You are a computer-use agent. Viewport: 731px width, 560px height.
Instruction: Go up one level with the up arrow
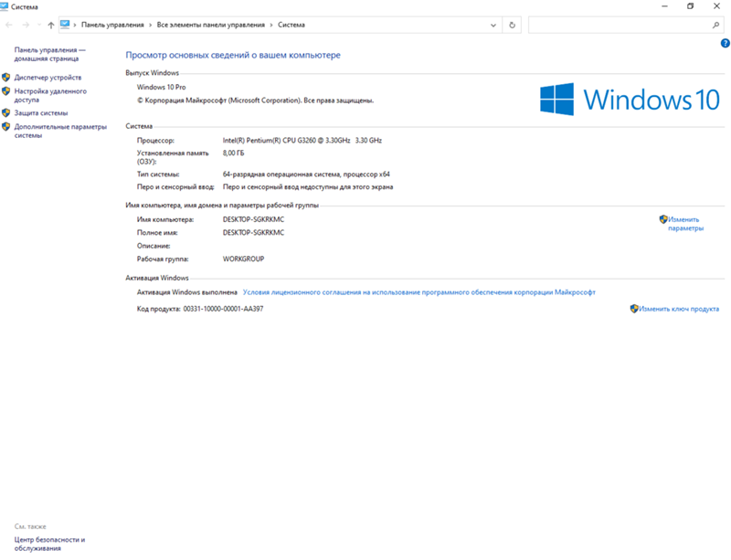[50, 26]
